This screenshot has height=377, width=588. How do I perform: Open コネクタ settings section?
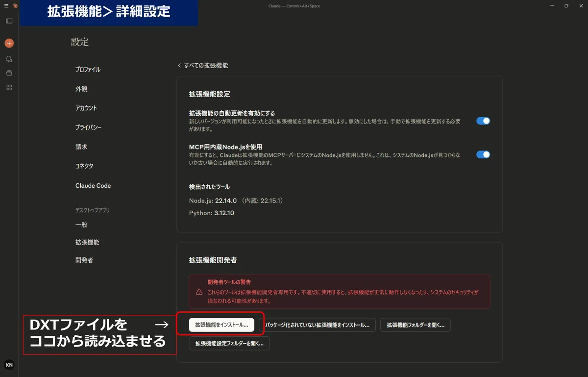(x=84, y=166)
